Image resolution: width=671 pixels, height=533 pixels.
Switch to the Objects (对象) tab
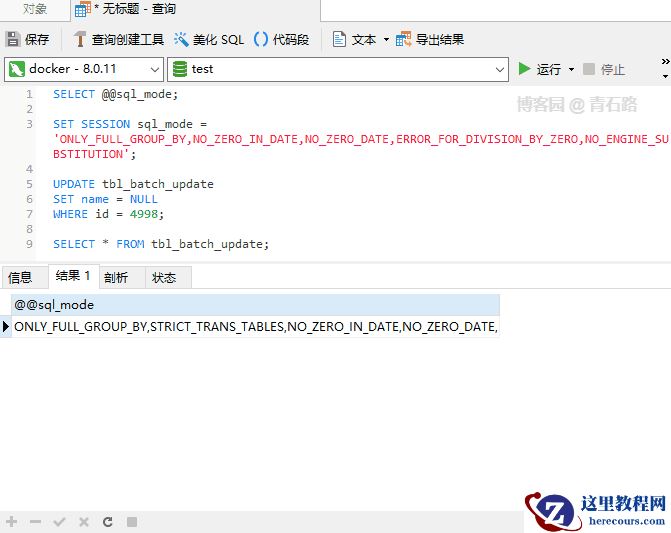coord(35,9)
